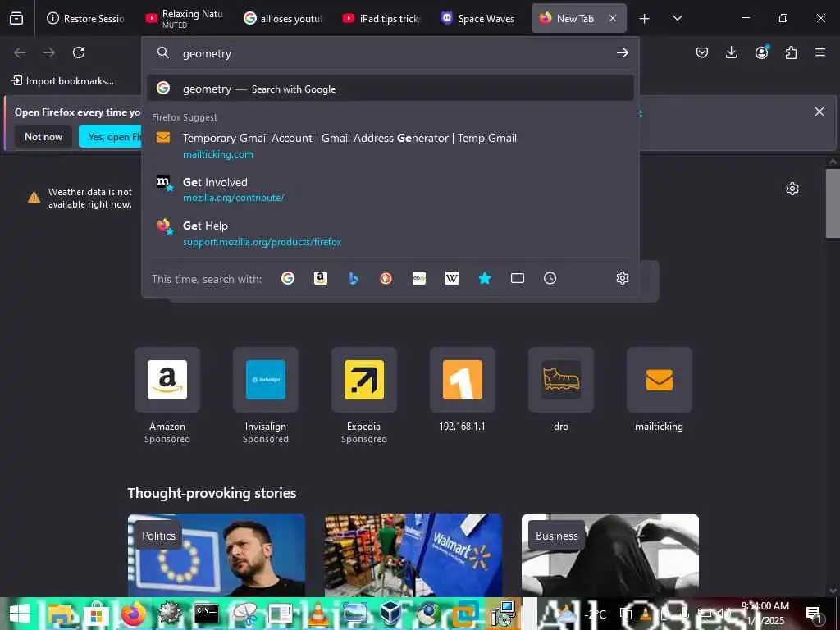
Task: Open a new tab with plus button
Action: tap(645, 19)
